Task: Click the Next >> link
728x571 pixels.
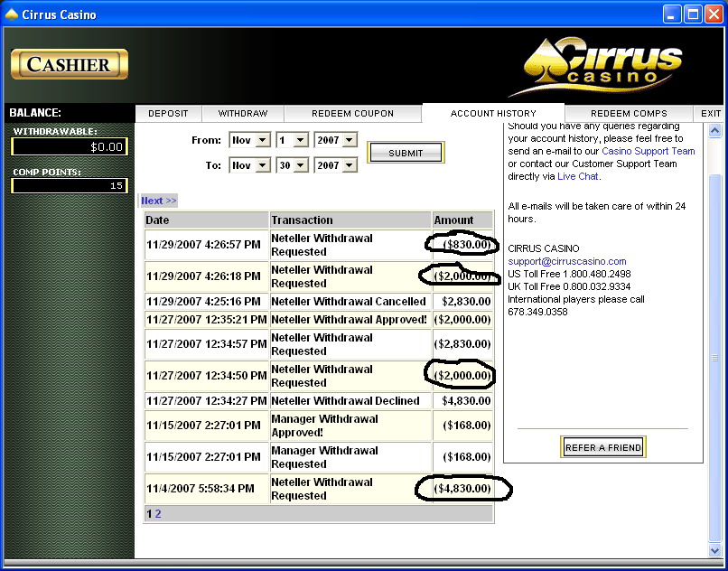Action: coord(159,201)
